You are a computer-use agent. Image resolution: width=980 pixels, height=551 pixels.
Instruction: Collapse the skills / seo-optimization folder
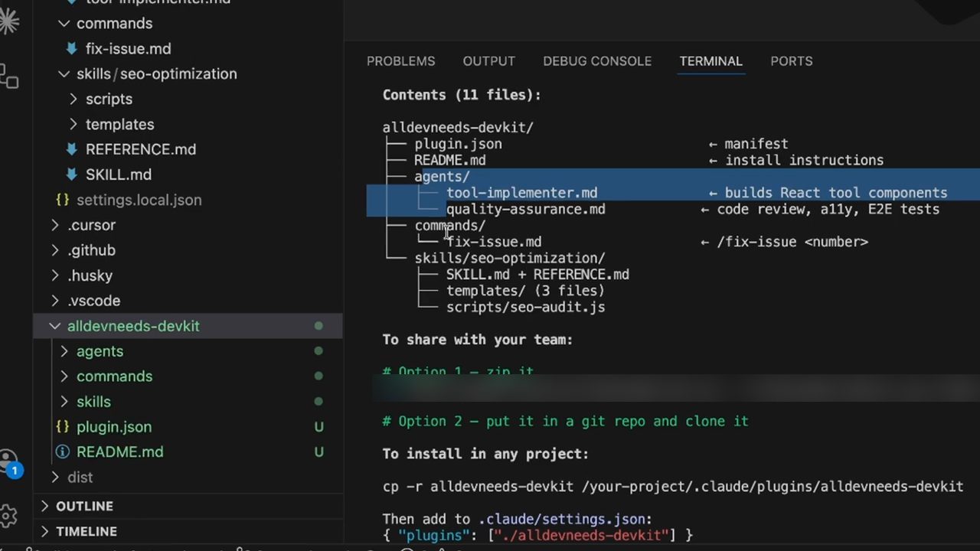click(64, 73)
